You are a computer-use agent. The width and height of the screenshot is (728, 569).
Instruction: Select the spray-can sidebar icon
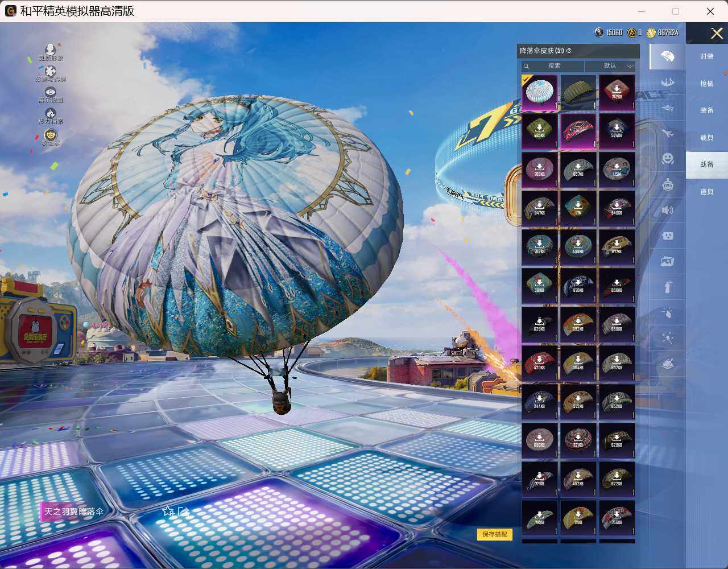pos(667,287)
